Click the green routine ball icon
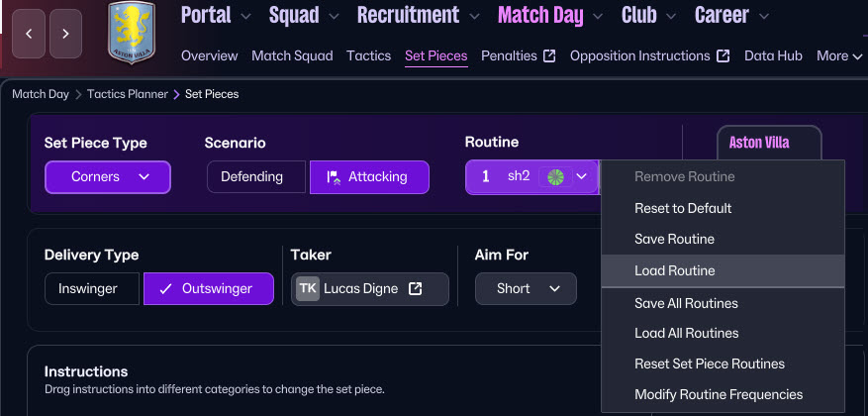The image size is (868, 416). [x=554, y=176]
